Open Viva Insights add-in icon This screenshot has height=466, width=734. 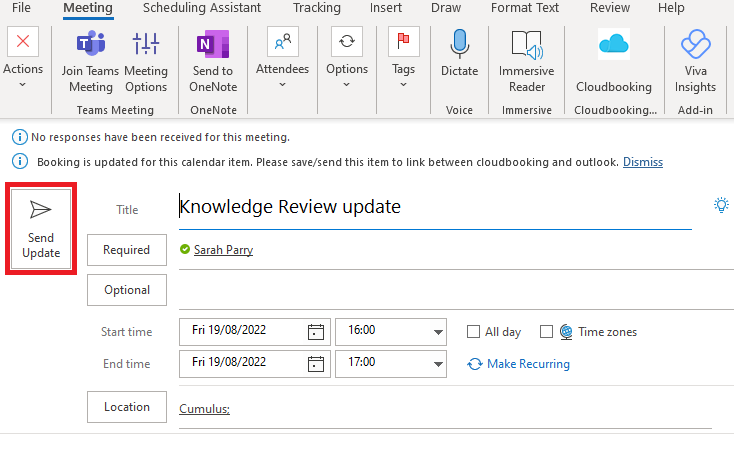coord(696,44)
